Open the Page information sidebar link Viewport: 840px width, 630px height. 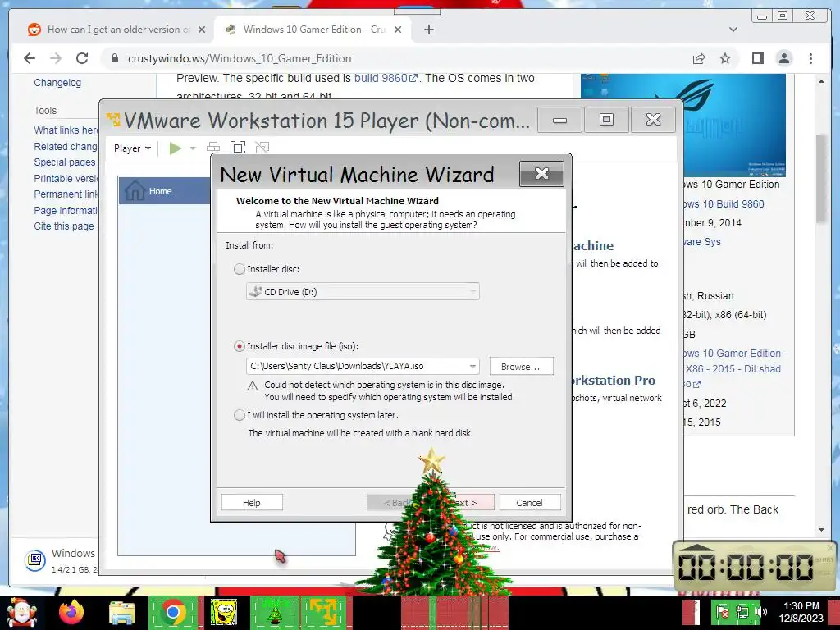coord(66,211)
